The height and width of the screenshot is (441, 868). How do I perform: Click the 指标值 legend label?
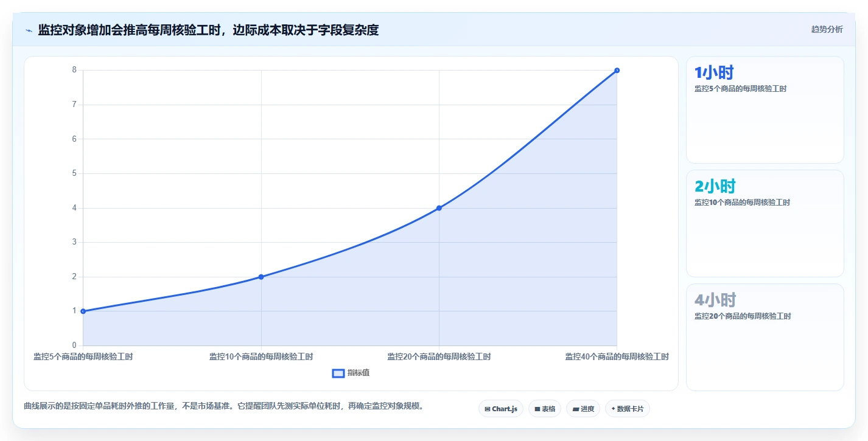click(359, 373)
